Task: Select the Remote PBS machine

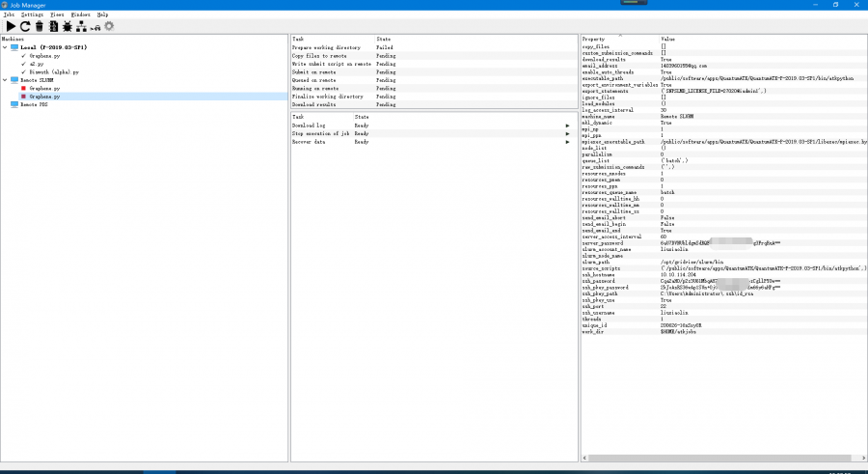Action: tap(34, 104)
